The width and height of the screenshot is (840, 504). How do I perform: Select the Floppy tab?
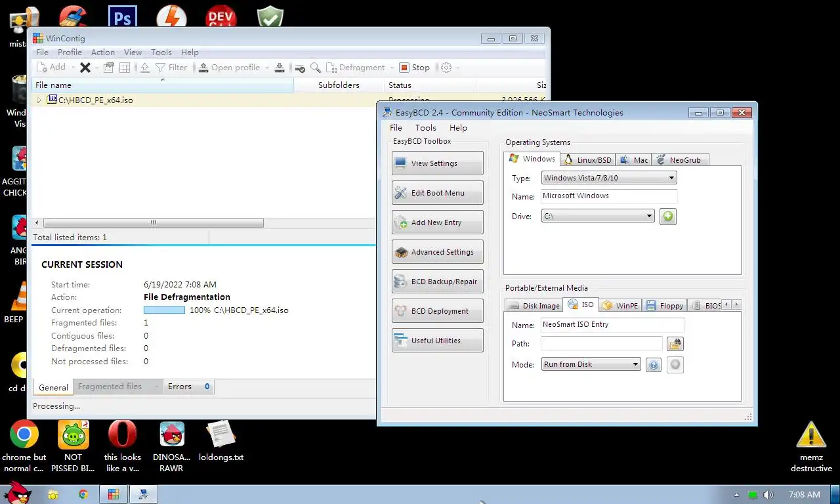point(665,306)
